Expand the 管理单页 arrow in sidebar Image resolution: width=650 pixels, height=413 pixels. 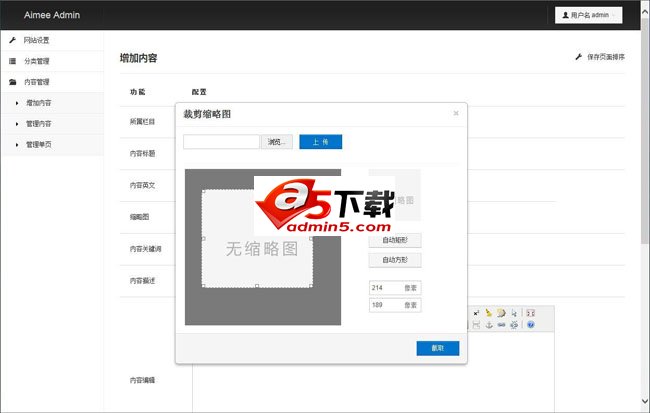point(17,145)
